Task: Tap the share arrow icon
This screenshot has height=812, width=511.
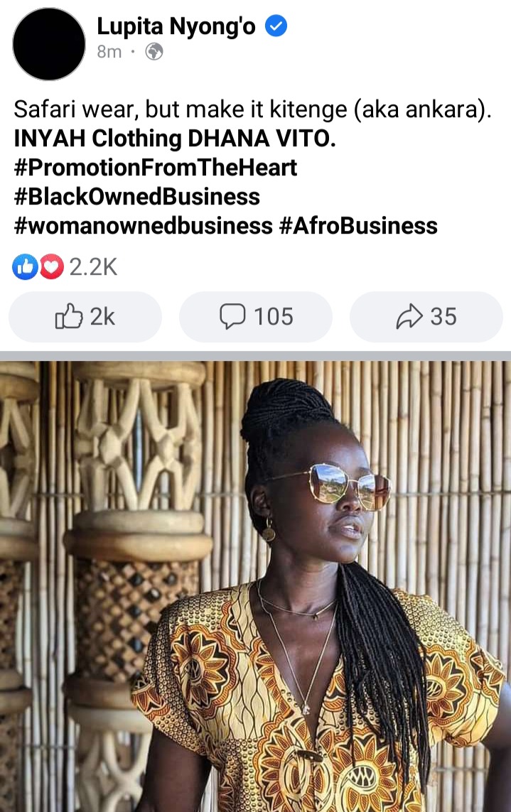Action: click(409, 316)
